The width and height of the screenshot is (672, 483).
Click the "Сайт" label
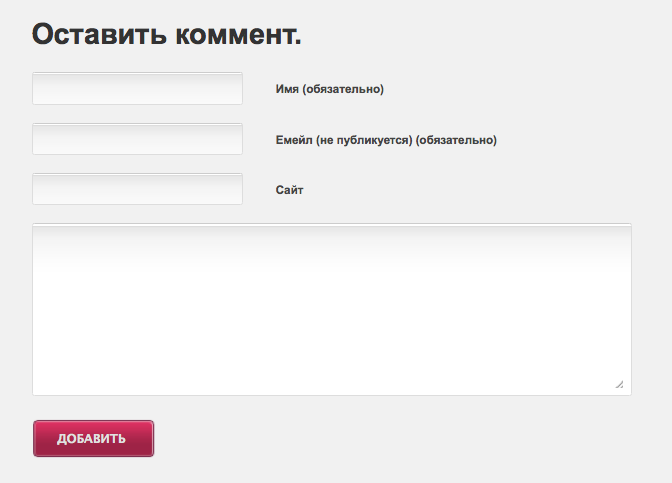coord(289,190)
